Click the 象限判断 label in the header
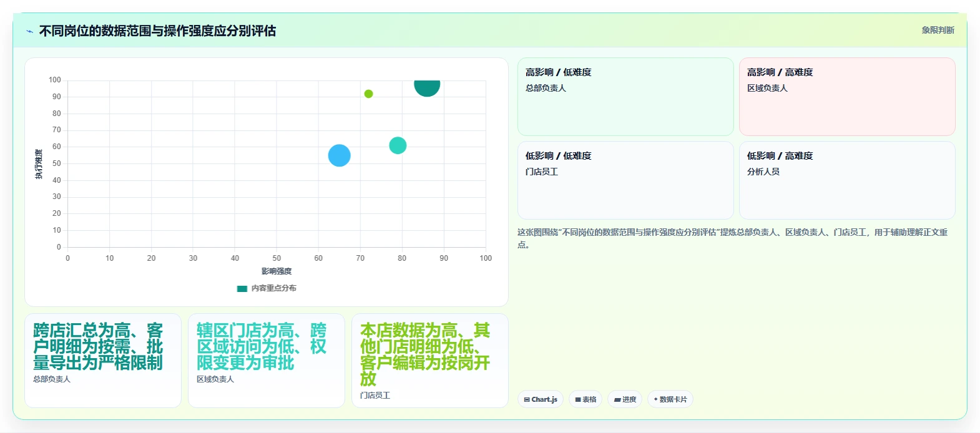 938,30
